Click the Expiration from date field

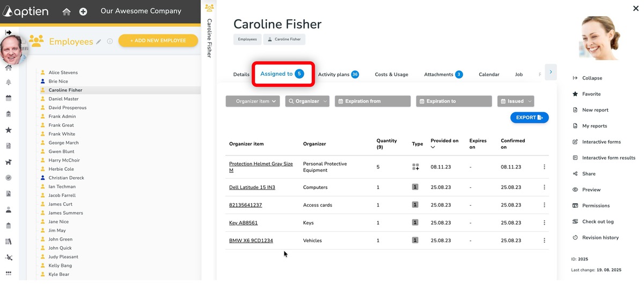click(x=372, y=101)
